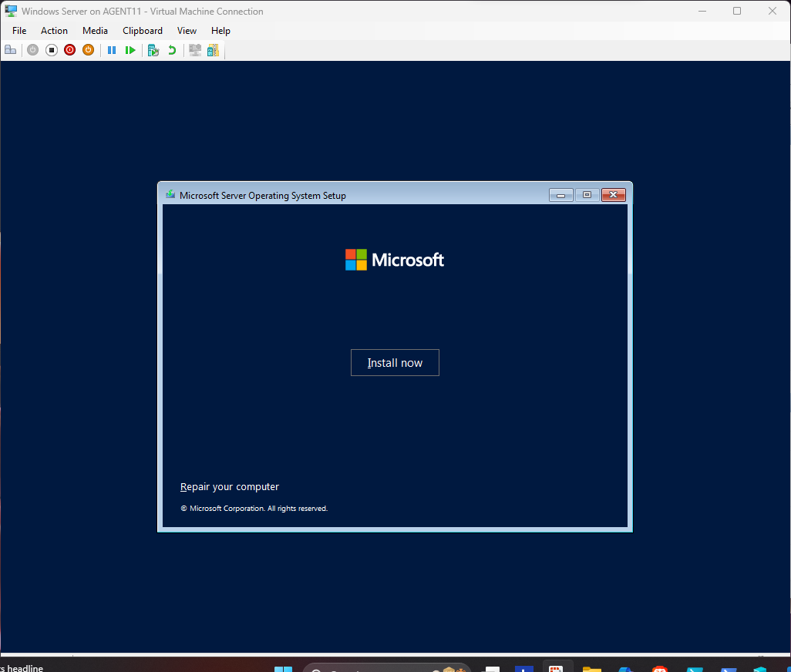The image size is (791, 672).
Task: Click the orange Save state icon
Action: pos(88,50)
